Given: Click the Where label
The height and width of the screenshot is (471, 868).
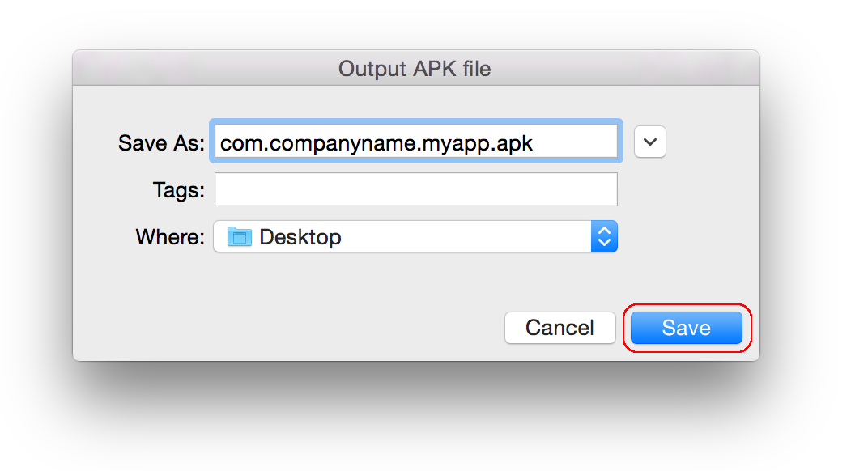Looking at the screenshot, I should [172, 236].
